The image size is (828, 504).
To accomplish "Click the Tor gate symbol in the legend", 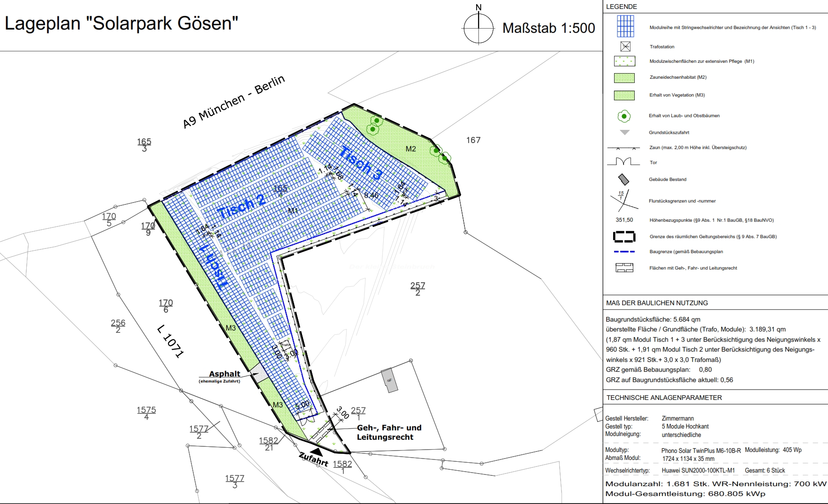I will 623,162.
